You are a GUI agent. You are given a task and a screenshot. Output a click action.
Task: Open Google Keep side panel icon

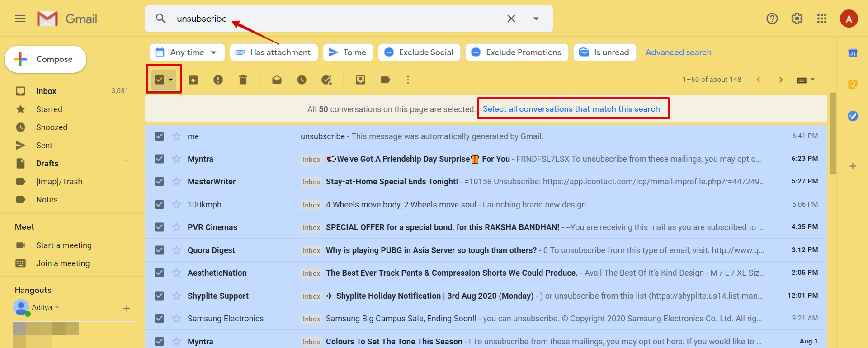click(853, 85)
